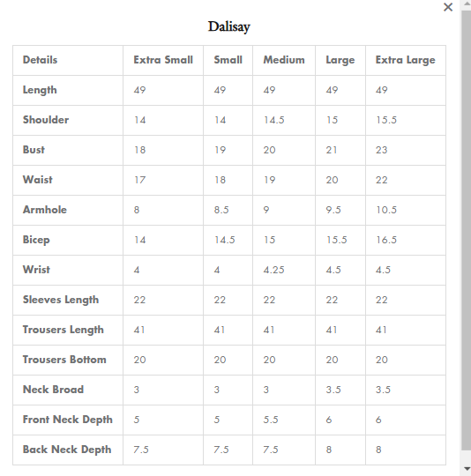The image size is (471, 476).
Task: Click the Armhole row label
Action: (45, 210)
